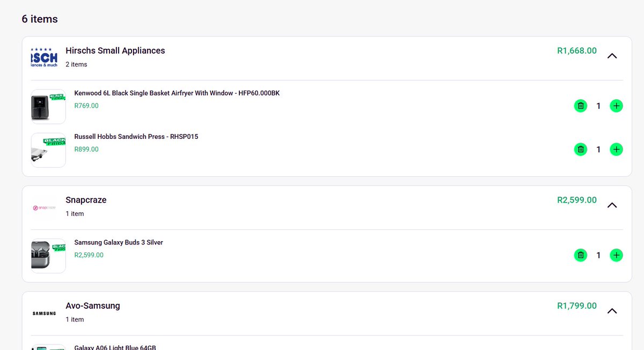644x350 pixels.
Task: Select the '6 items' cart heading
Action: [40, 19]
